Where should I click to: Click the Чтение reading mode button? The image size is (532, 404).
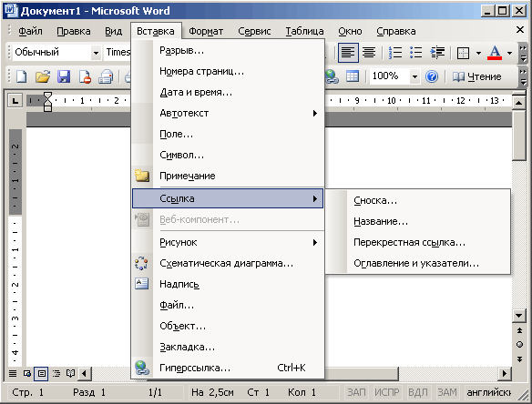[476, 76]
